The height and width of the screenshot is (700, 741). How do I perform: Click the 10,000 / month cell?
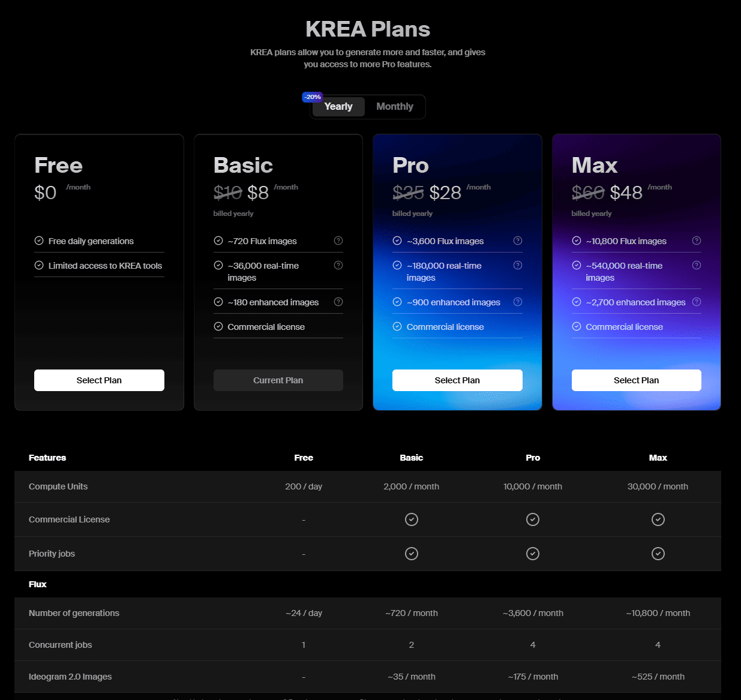coord(533,486)
